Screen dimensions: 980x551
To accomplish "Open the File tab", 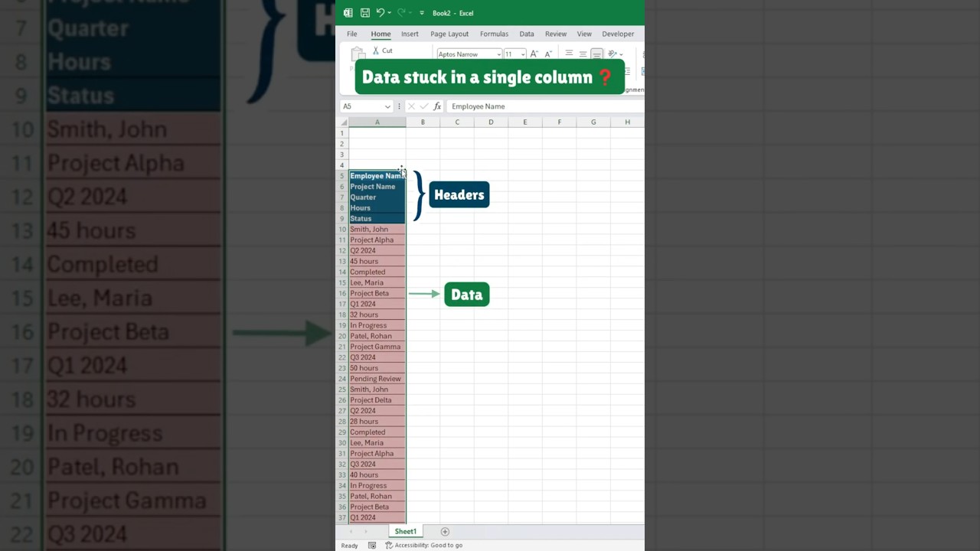I will (x=351, y=34).
